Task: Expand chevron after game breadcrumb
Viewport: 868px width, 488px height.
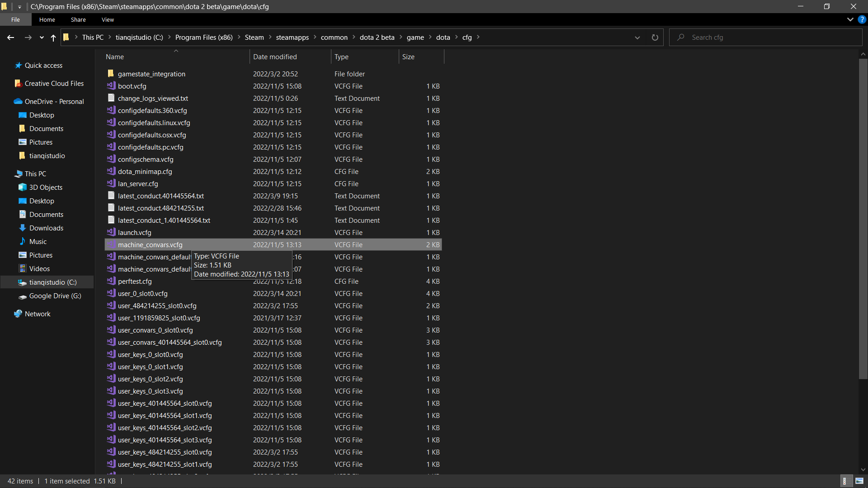Action: (430, 38)
